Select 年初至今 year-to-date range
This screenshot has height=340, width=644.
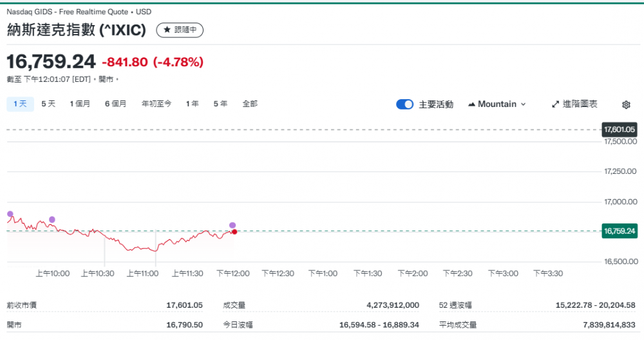click(156, 104)
